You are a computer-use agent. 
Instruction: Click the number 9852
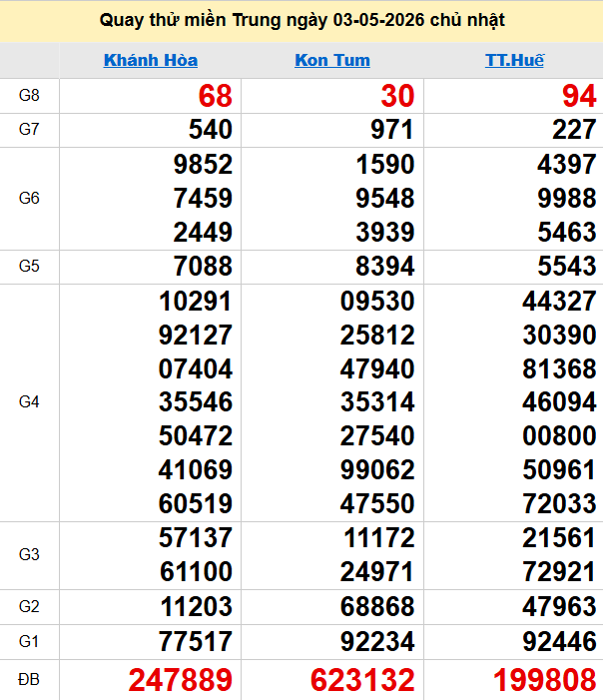point(203,165)
